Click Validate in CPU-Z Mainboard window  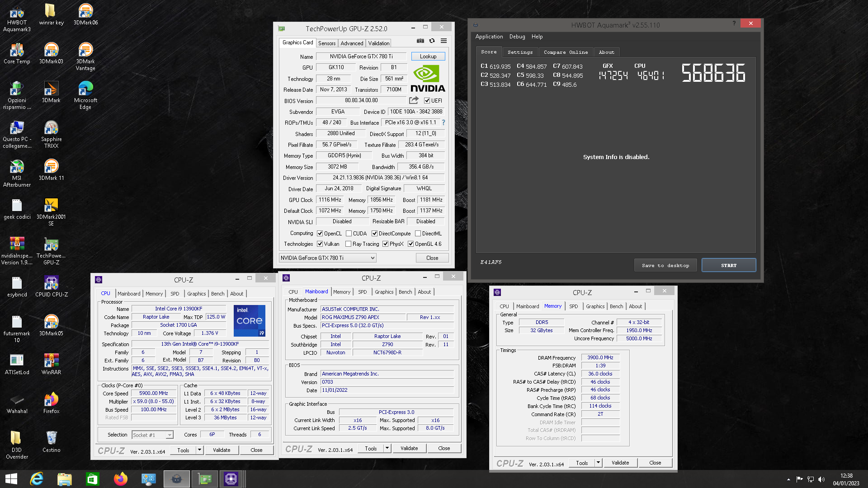409,448
